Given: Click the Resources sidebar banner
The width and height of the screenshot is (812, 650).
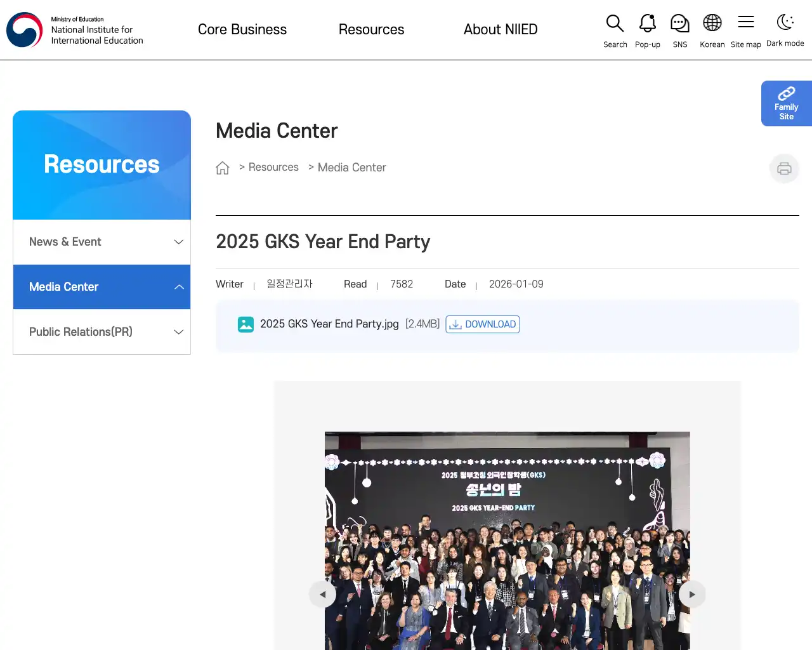Looking at the screenshot, I should [101, 165].
